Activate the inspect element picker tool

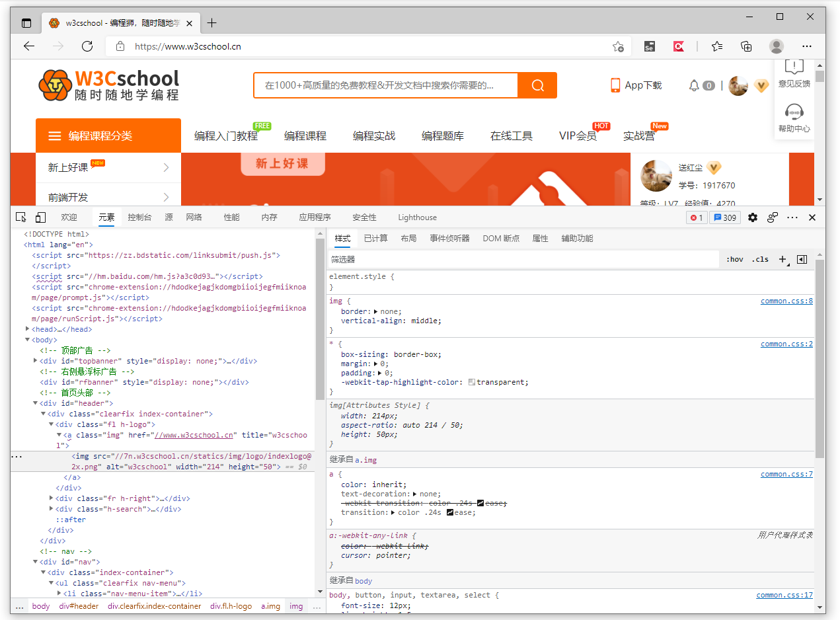point(21,217)
